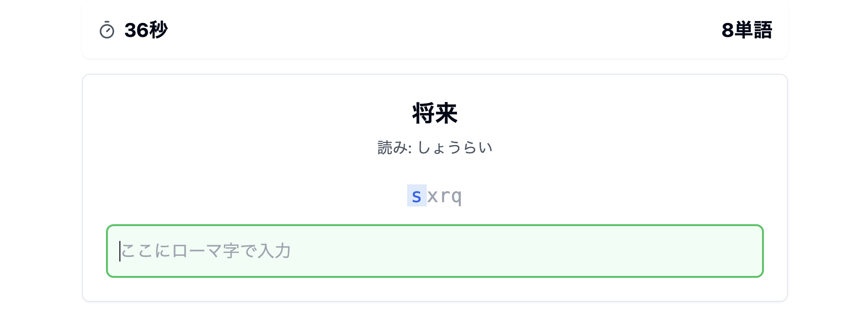This screenshot has height=320, width=868.
Task: Click the 秒 seconds unit character
Action: tap(159, 30)
